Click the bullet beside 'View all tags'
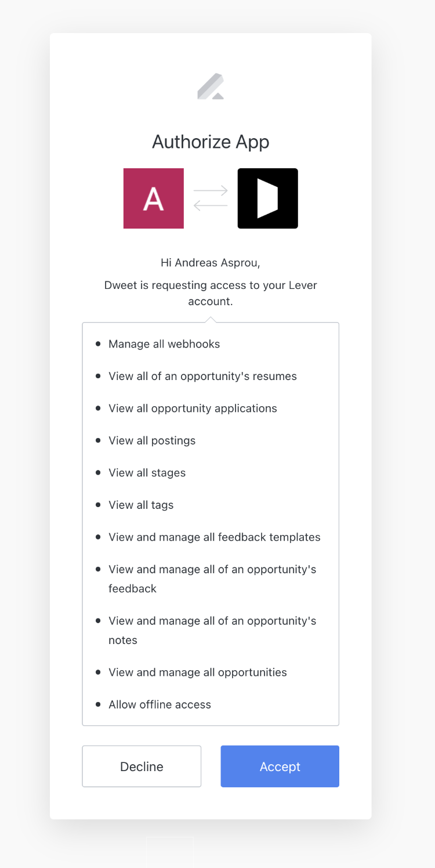This screenshot has height=868, width=435. (x=98, y=505)
